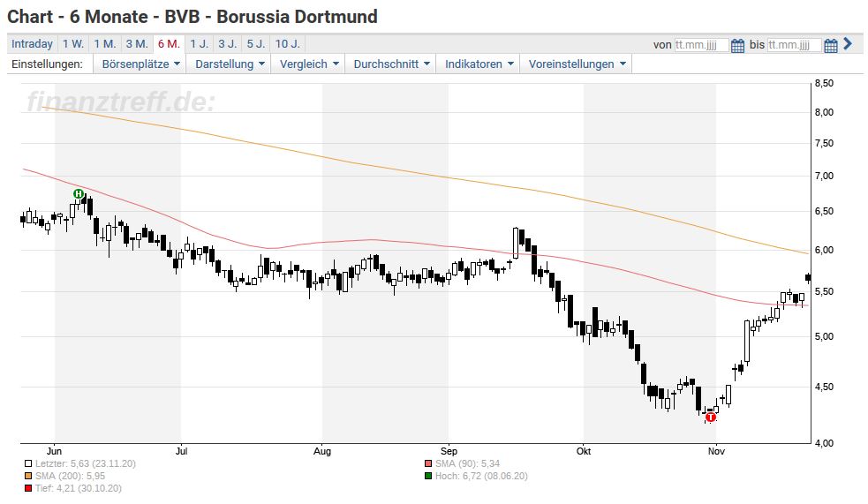Click the pink SMA (90) legend swatch
Image resolution: width=868 pixels, height=504 pixels.
tap(428, 463)
